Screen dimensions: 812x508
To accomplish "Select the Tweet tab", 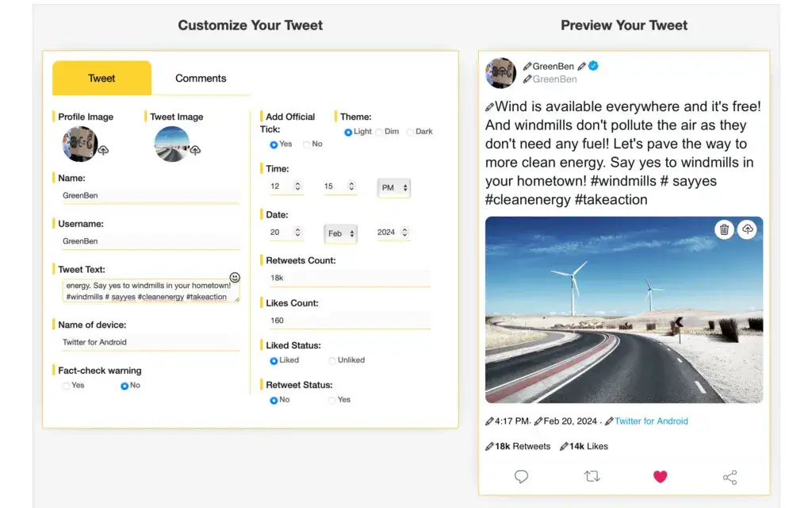I will click(x=101, y=79).
